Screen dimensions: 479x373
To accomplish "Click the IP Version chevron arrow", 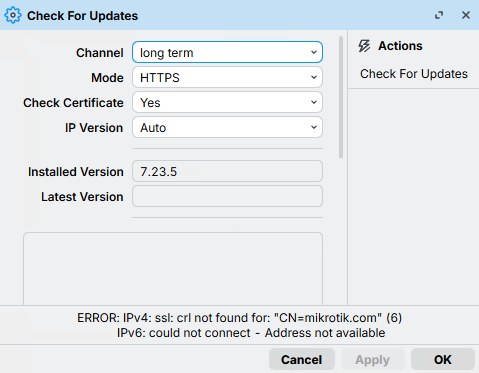I will (x=314, y=127).
